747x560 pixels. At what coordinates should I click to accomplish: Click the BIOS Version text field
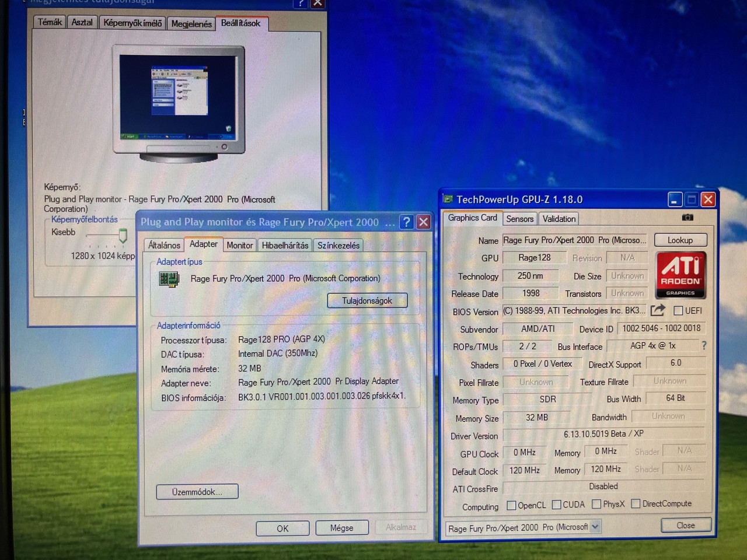pos(575,310)
